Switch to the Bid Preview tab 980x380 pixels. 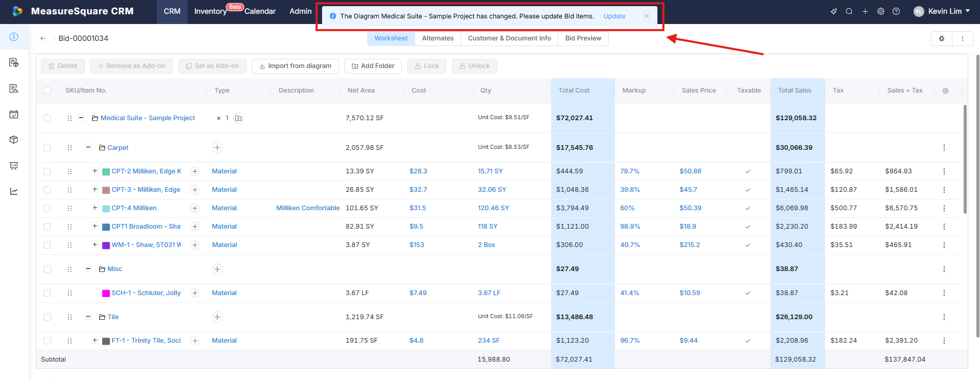[x=583, y=38]
